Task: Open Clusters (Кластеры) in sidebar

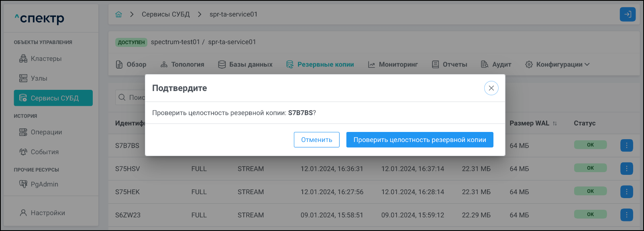Action: pos(46,59)
